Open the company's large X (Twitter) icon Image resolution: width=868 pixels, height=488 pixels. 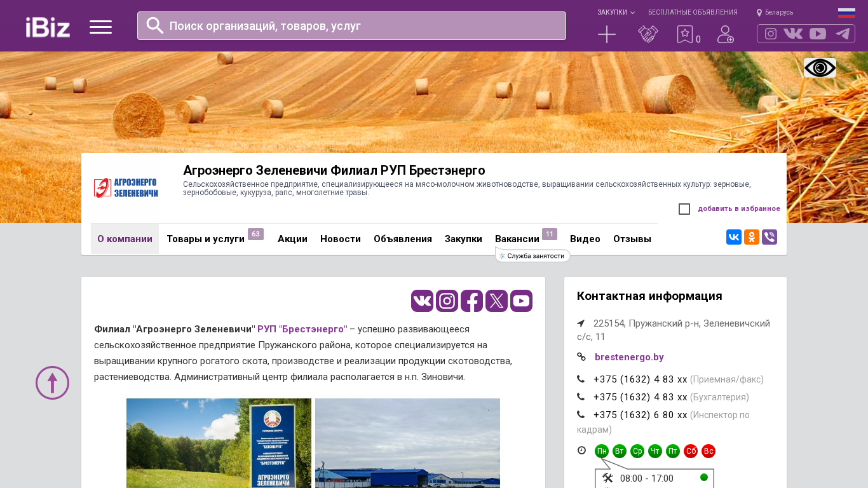pos(496,301)
